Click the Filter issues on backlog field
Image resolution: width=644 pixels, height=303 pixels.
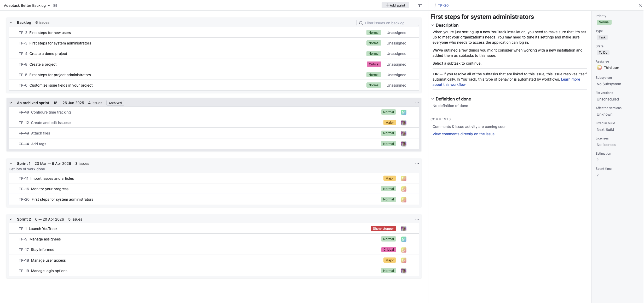[x=388, y=23]
